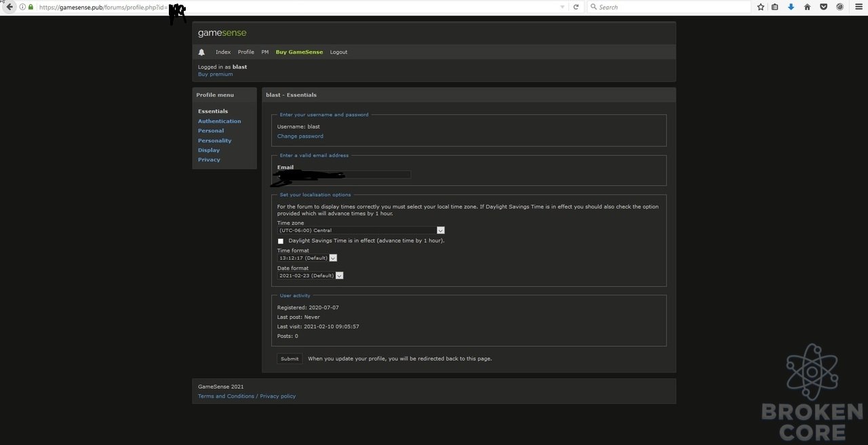Click the Email input field

click(344, 175)
